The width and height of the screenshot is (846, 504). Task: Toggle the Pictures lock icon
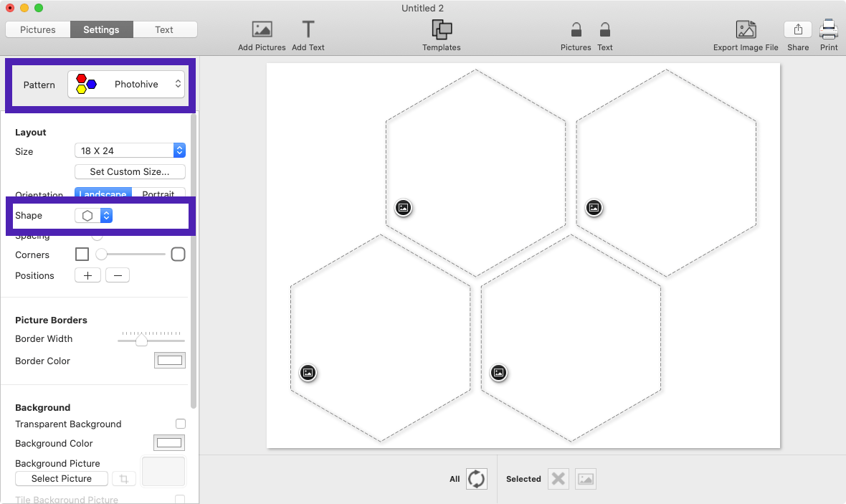pyautogui.click(x=576, y=29)
